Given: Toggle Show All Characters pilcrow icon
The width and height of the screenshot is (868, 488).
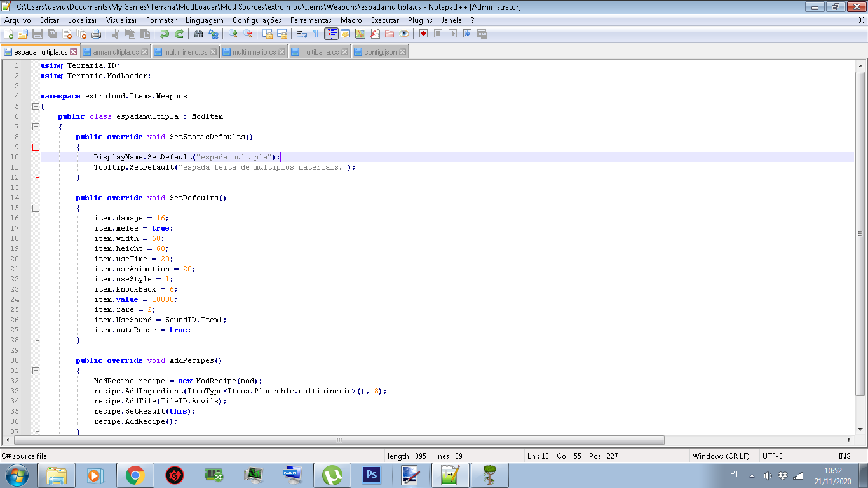Looking at the screenshot, I should coord(316,34).
